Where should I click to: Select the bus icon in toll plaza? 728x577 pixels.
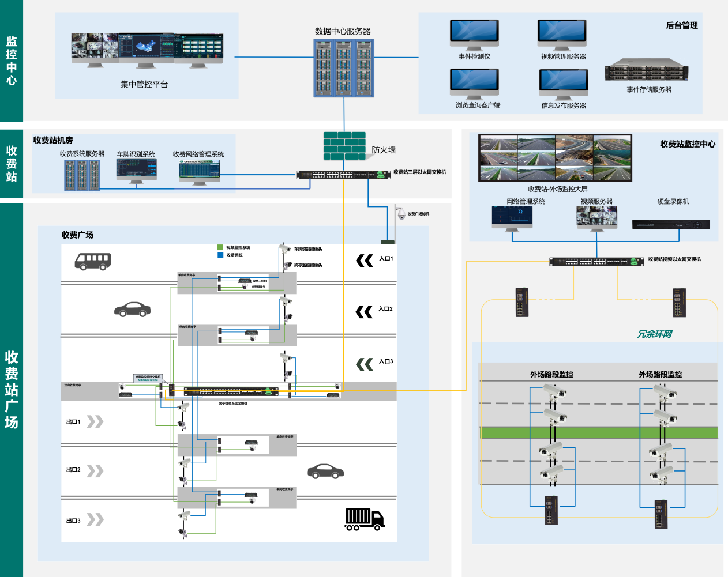(92, 261)
